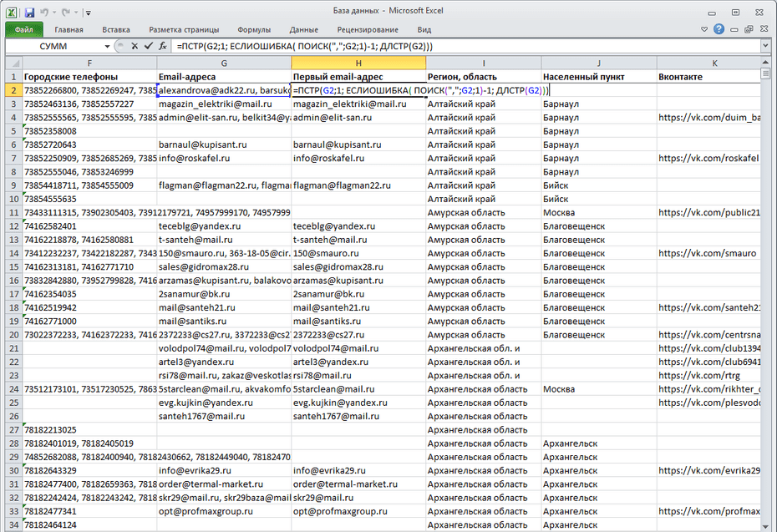This screenshot has height=532, width=777.
Task: Click cell 'Первый email-адрес' header
Action: 358,77
